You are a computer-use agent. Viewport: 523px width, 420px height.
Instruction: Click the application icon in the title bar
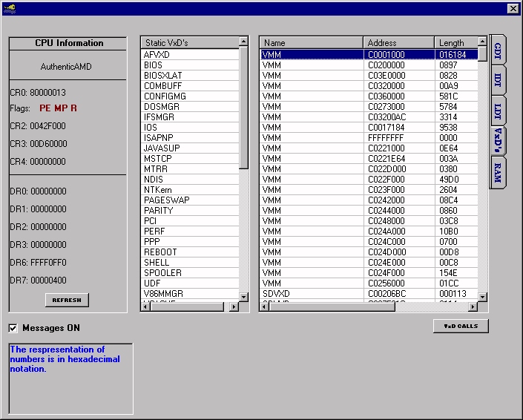coord(9,8)
